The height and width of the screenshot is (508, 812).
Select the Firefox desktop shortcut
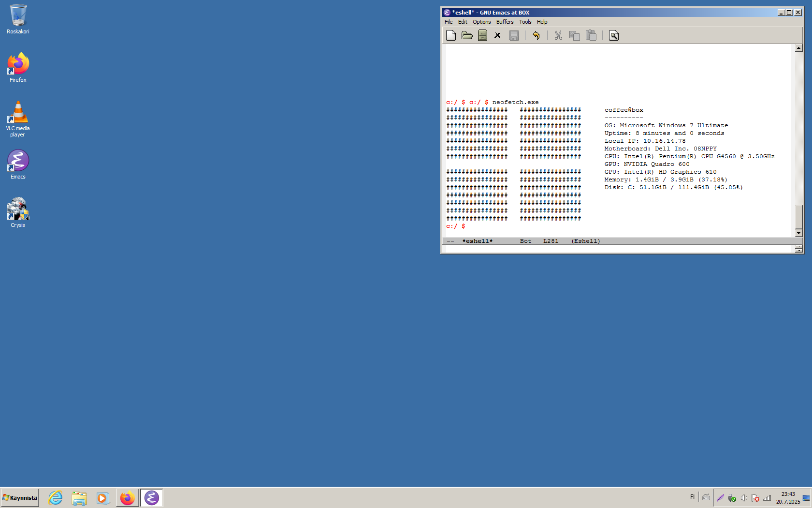18,68
